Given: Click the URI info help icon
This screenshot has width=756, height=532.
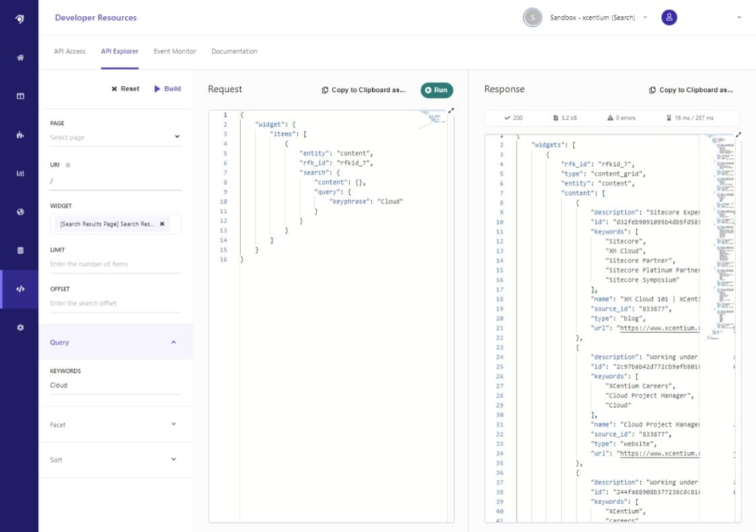Looking at the screenshot, I should (68, 165).
